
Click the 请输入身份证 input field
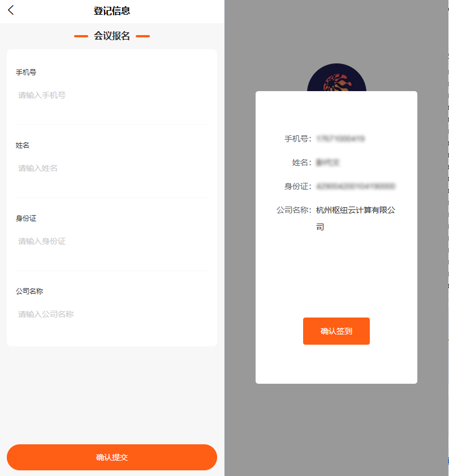pos(111,241)
